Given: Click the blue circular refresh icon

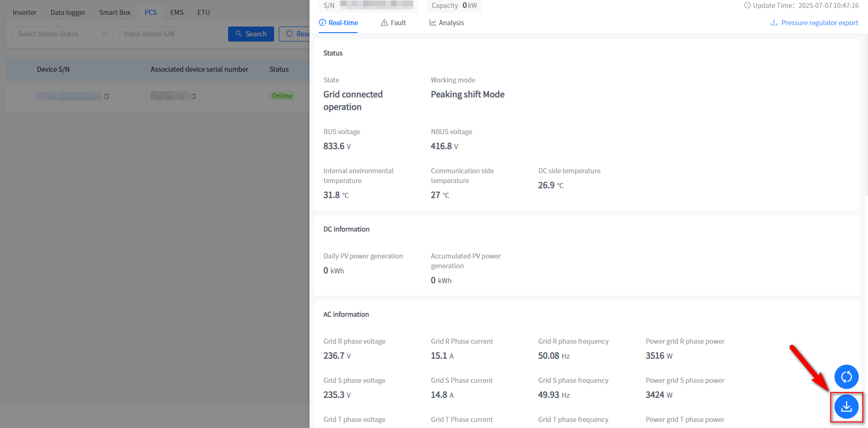Looking at the screenshot, I should [846, 376].
